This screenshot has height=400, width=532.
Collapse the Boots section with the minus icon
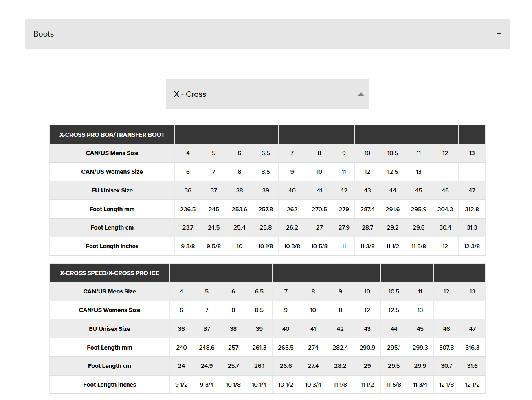(x=499, y=34)
